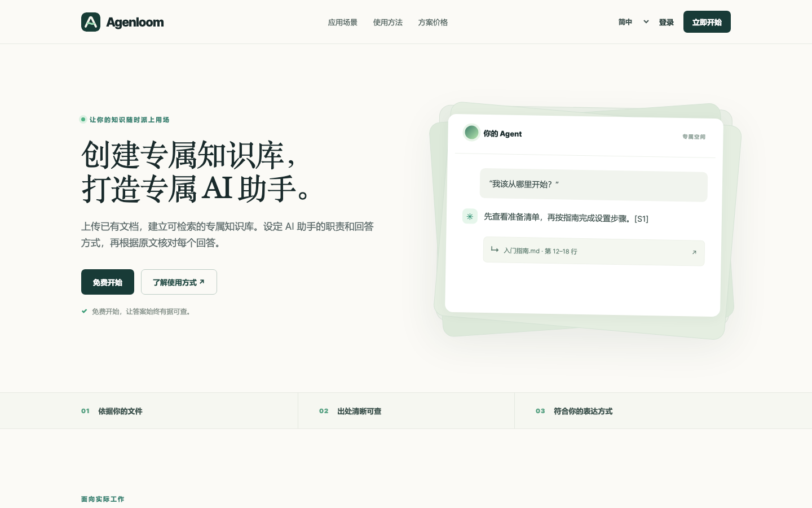812x508 pixels.
Task: Click the return-arrow icon in citation row
Action: pyautogui.click(x=495, y=249)
